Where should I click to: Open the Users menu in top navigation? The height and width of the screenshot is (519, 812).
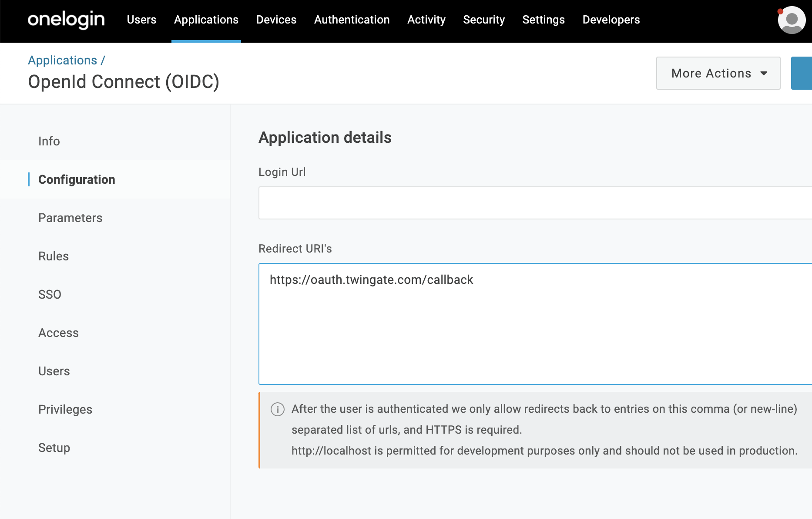click(141, 20)
